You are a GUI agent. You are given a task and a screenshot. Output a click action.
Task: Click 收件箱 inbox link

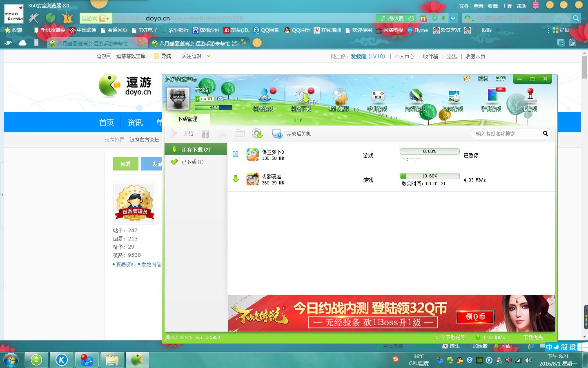tap(430, 56)
